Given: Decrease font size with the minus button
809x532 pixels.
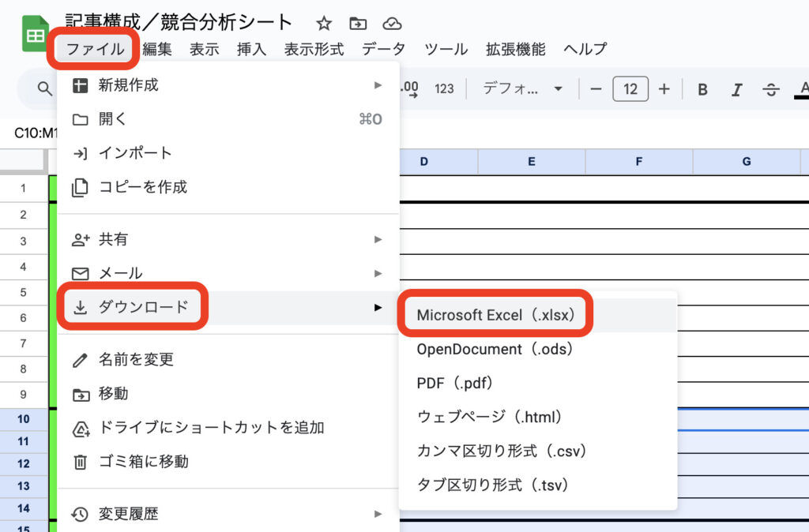Looking at the screenshot, I should [x=596, y=89].
